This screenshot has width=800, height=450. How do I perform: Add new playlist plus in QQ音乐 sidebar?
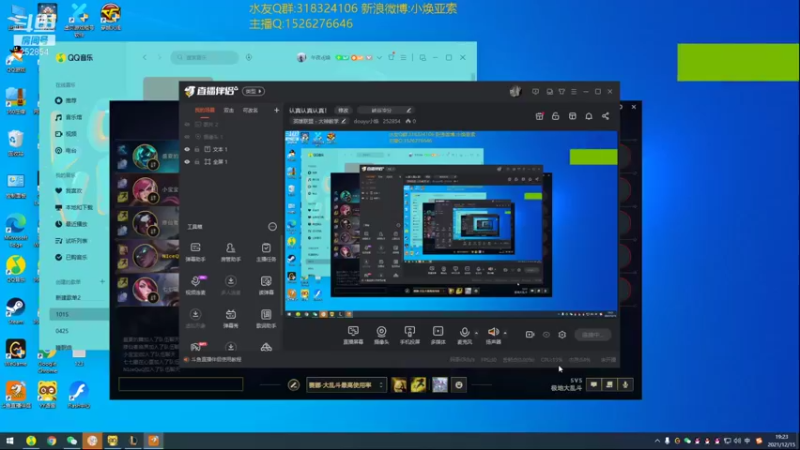coord(102,282)
